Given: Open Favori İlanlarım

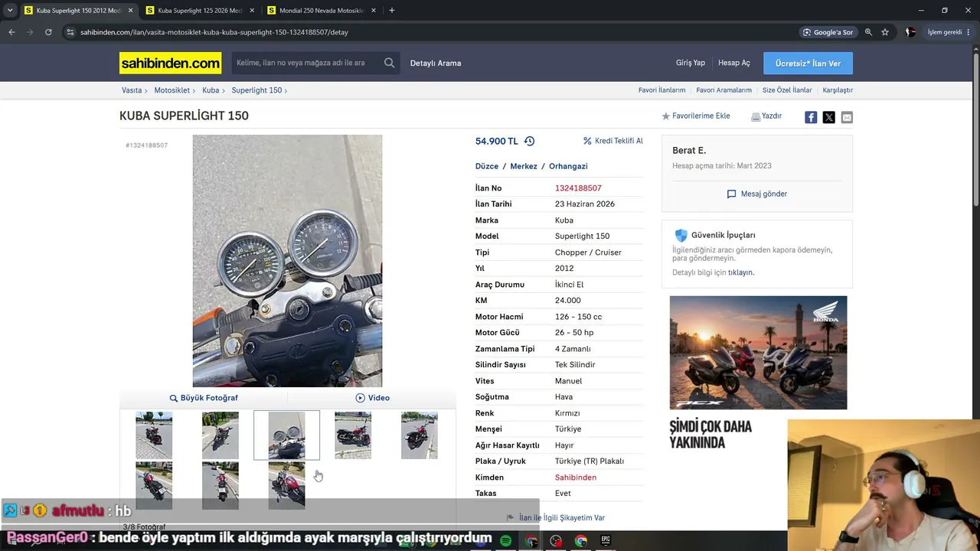Looking at the screenshot, I should (661, 90).
